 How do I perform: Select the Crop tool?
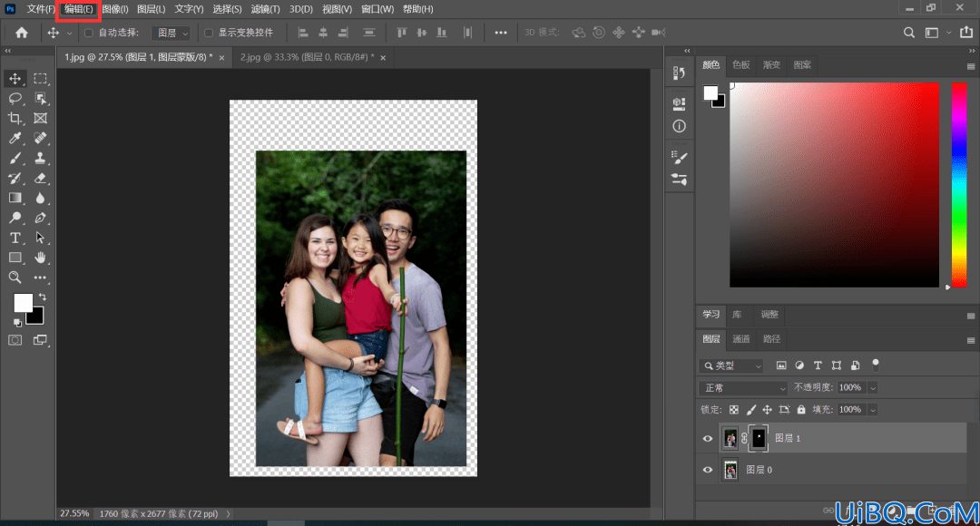(x=15, y=118)
